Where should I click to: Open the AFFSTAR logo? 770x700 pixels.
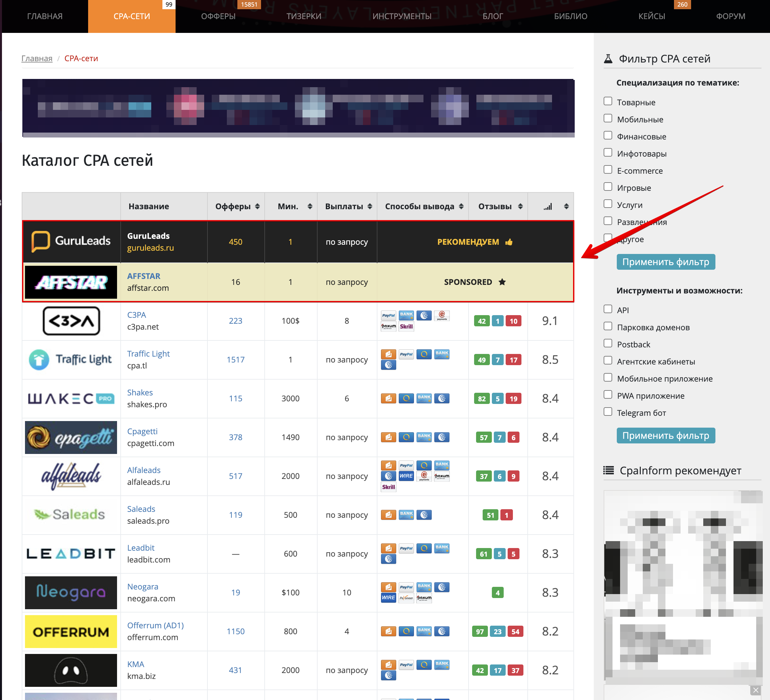71,282
